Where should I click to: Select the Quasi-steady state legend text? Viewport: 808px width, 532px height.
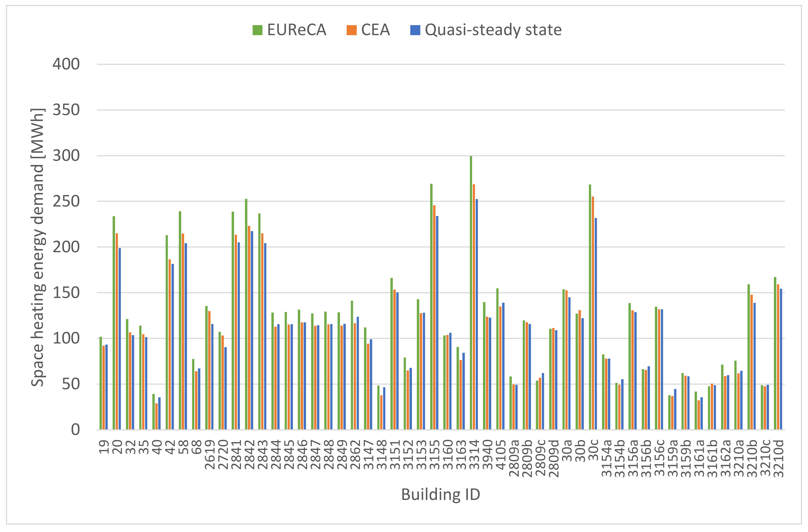click(493, 30)
